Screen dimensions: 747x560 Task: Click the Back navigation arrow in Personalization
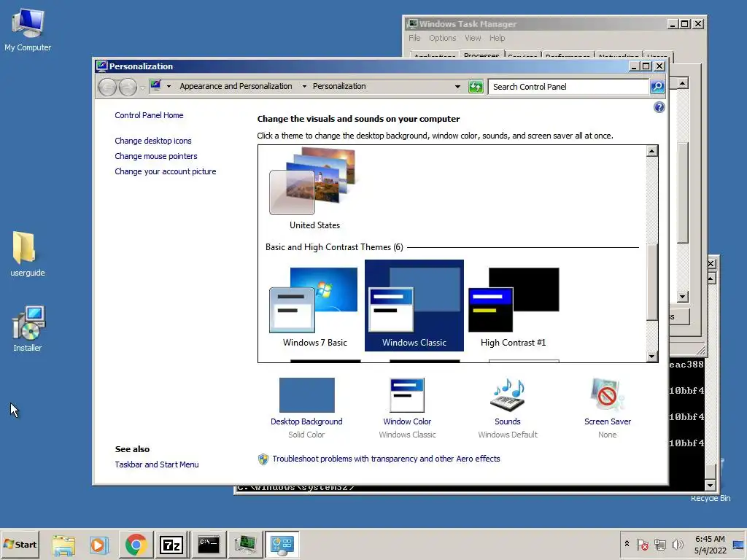click(x=107, y=87)
